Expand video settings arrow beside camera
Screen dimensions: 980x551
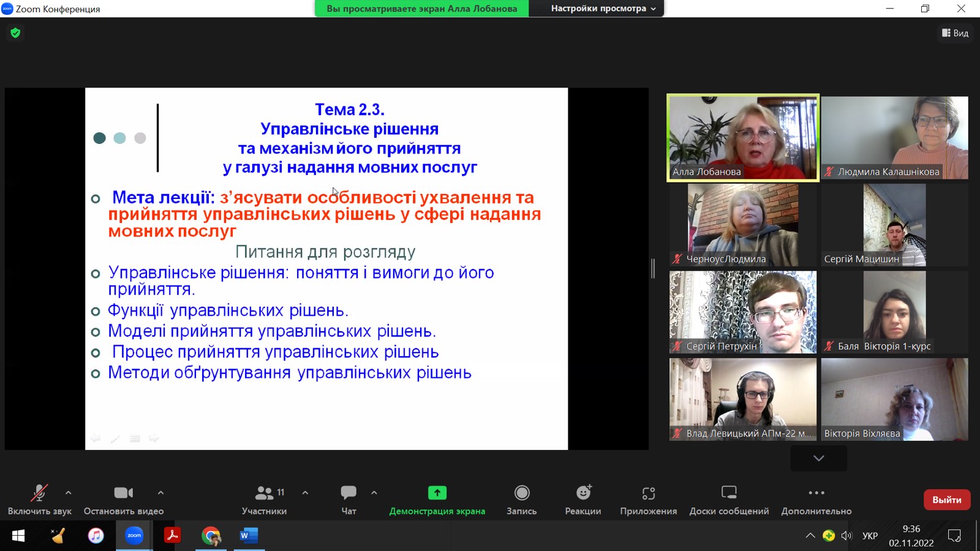[160, 492]
